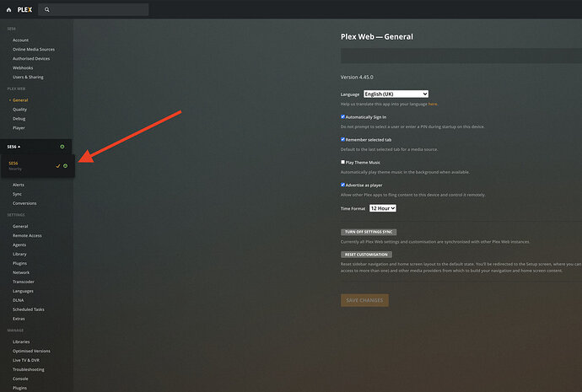Open Languages settings
582x392 pixels.
(x=23, y=291)
